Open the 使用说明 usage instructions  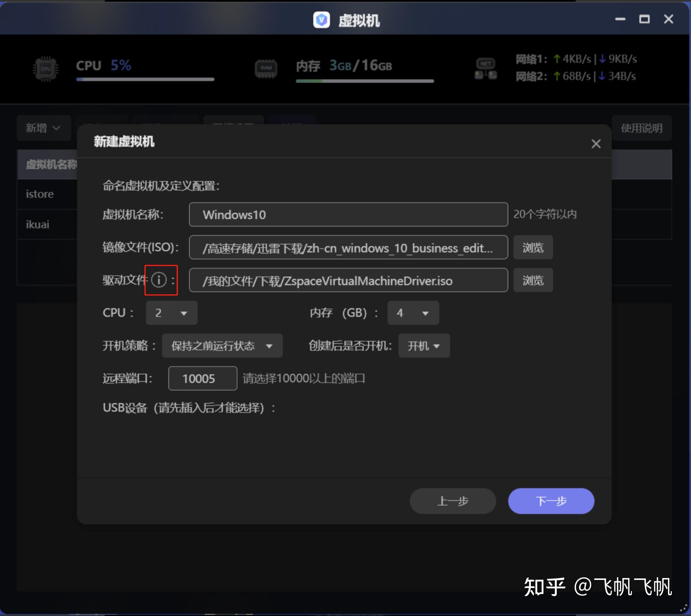[x=642, y=128]
